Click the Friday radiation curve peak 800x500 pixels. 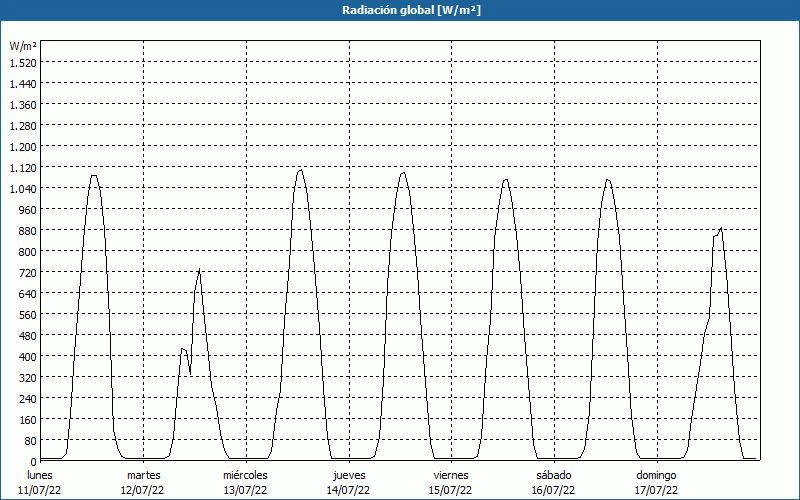pyautogui.click(x=506, y=180)
